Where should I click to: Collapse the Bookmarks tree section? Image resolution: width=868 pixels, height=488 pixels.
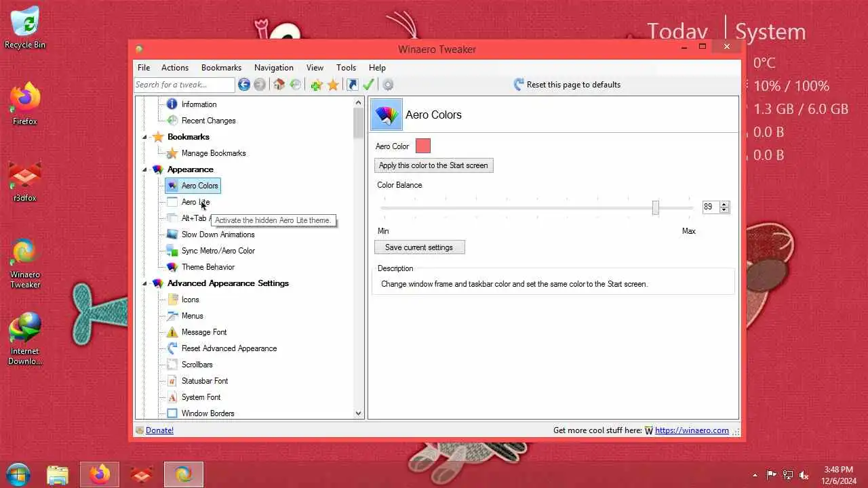[144, 137]
